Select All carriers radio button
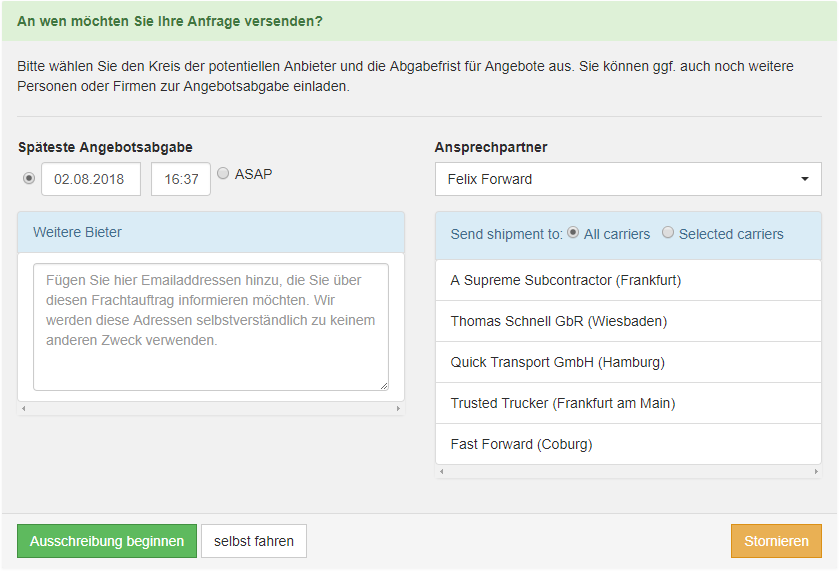Screen dimensions: 839x571 (x=573, y=232)
